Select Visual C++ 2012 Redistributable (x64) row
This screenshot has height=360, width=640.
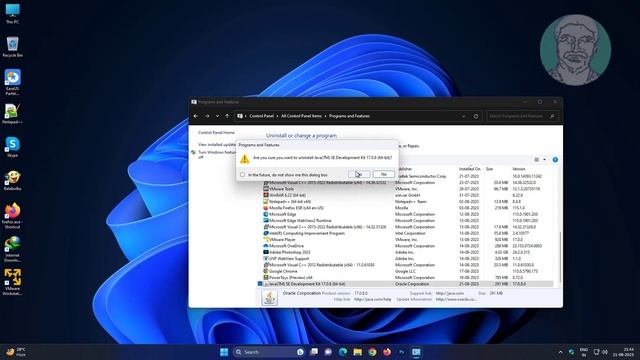tap(408, 265)
